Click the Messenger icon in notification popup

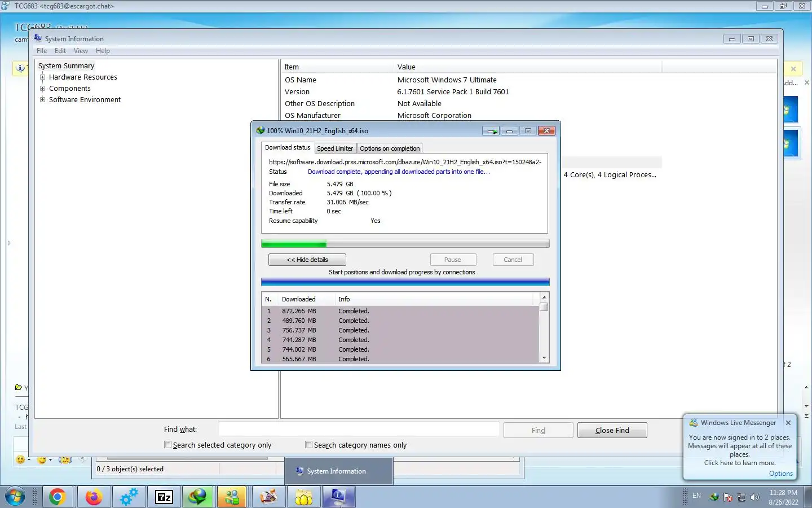693,423
